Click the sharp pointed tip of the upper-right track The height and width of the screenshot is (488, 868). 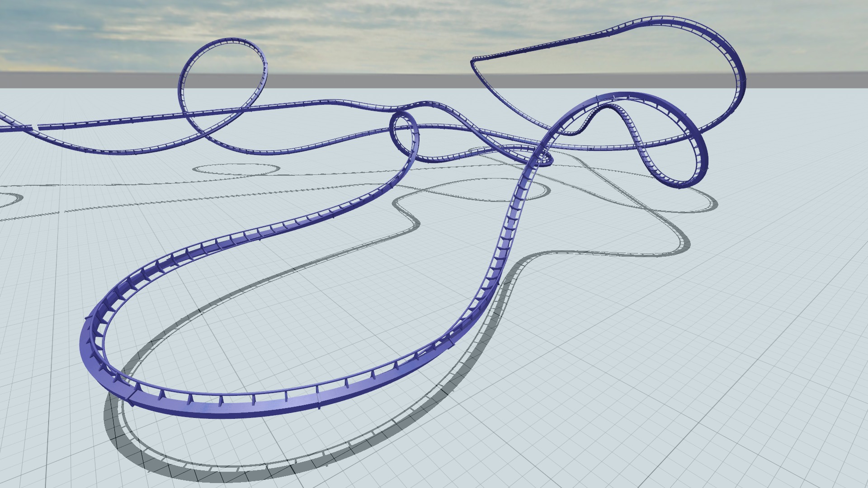(472, 60)
